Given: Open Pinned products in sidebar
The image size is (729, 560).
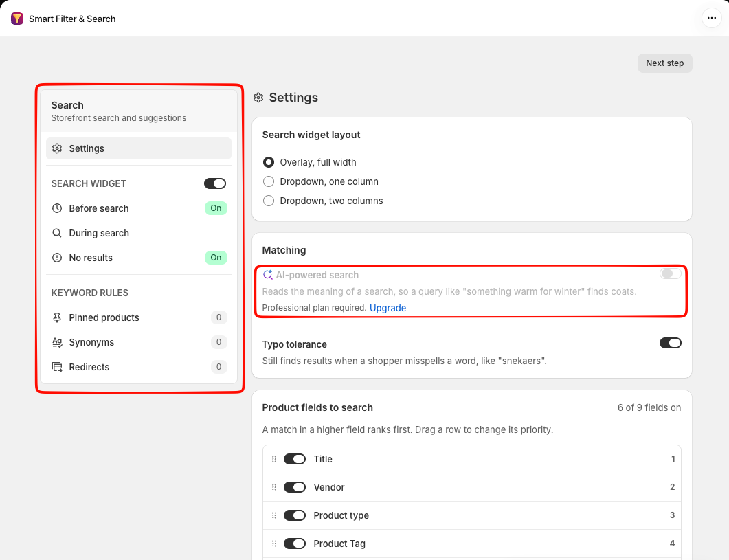Looking at the screenshot, I should tap(139, 317).
